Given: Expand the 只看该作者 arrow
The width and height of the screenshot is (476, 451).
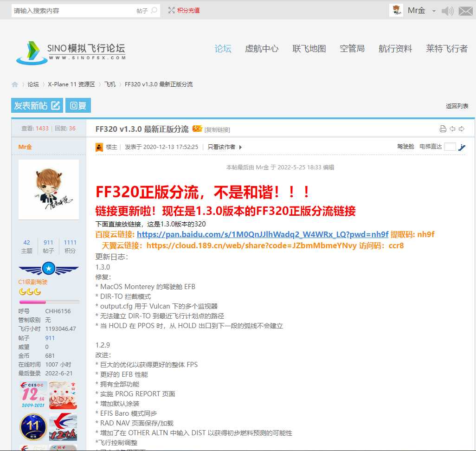Looking at the screenshot, I should click(240, 147).
